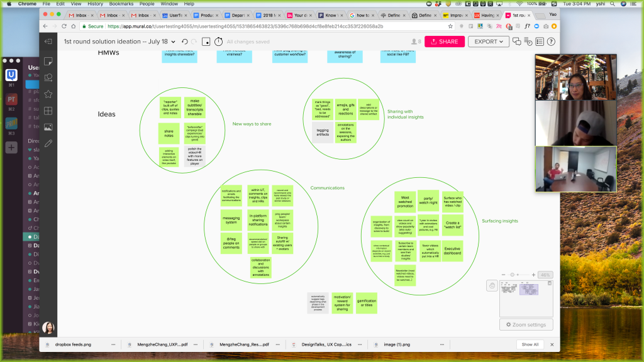Open the History menu in menu bar
The height and width of the screenshot is (362, 644).
point(96,4)
